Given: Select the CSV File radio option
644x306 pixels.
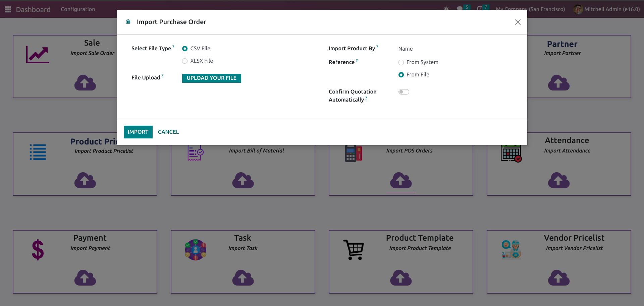Looking at the screenshot, I should click(185, 49).
